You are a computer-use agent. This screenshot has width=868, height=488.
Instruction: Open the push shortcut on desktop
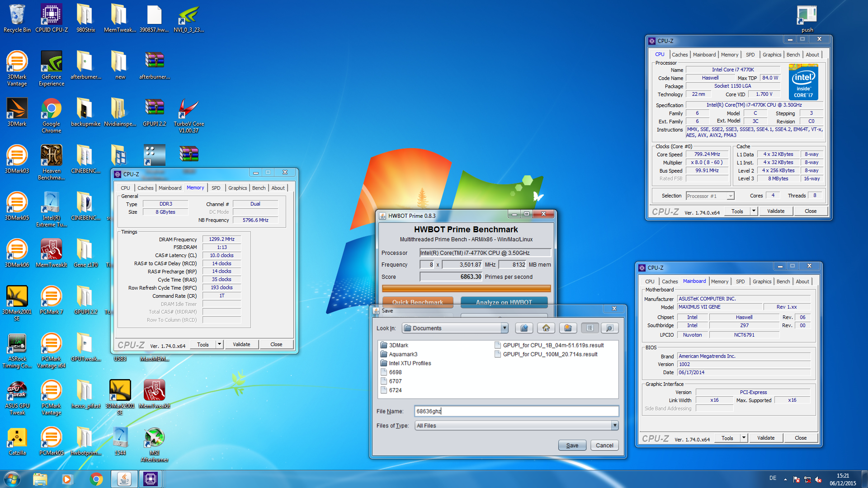(807, 19)
